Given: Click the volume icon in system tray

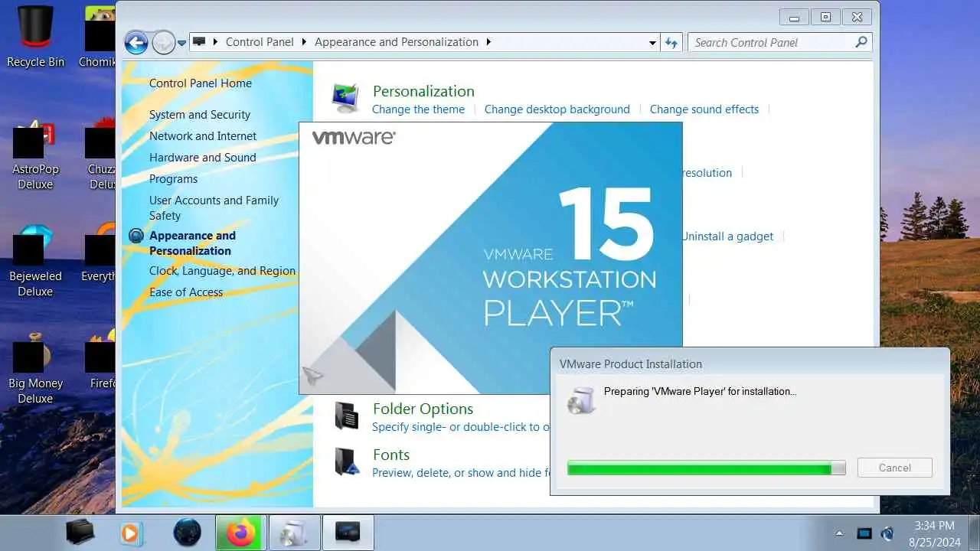Looking at the screenshot, I should click(887, 533).
